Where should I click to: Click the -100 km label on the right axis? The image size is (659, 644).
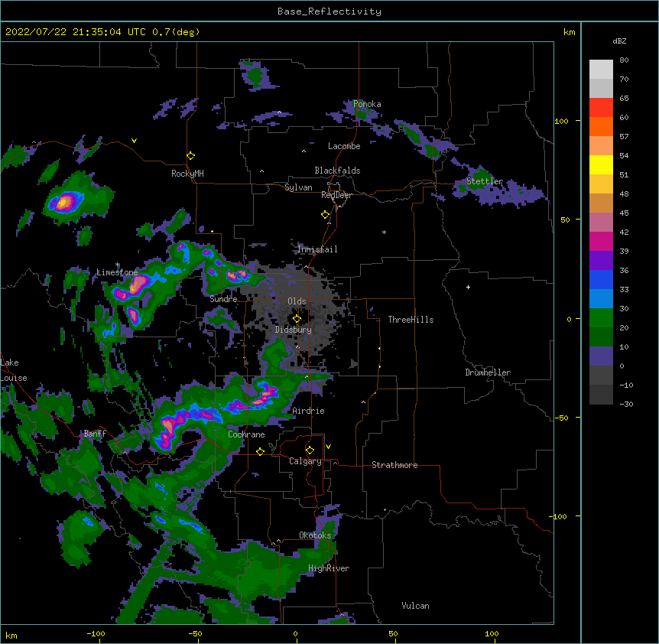[559, 516]
